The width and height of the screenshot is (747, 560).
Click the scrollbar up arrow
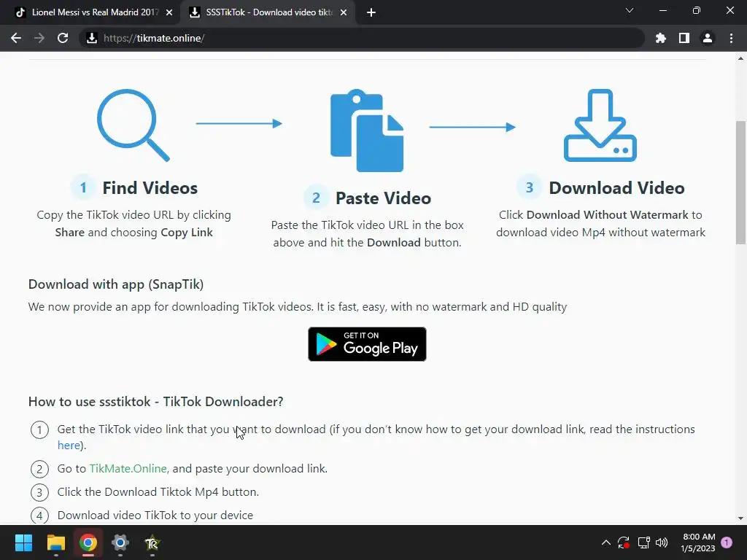(740, 58)
